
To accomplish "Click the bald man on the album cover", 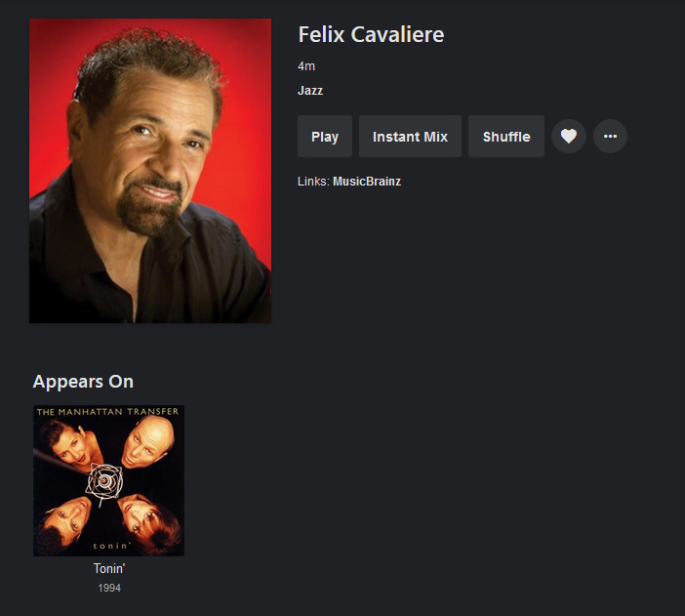I will point(147,441).
